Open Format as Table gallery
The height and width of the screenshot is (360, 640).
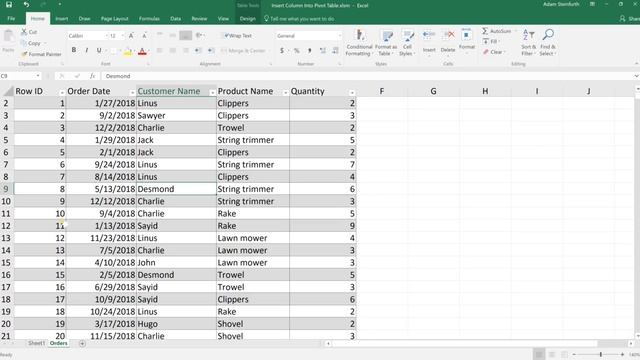pyautogui.click(x=386, y=42)
